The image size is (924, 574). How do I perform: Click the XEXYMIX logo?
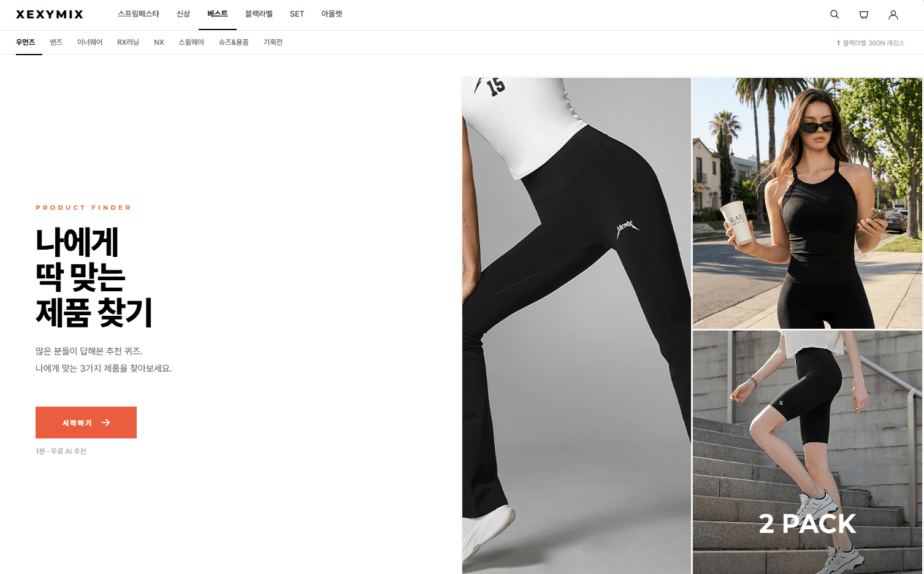50,14
